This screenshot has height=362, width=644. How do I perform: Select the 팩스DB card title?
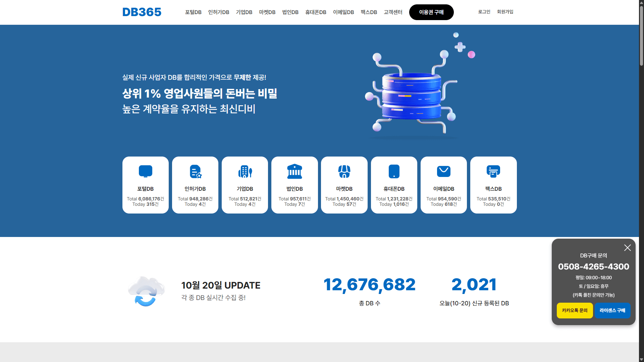(x=493, y=189)
